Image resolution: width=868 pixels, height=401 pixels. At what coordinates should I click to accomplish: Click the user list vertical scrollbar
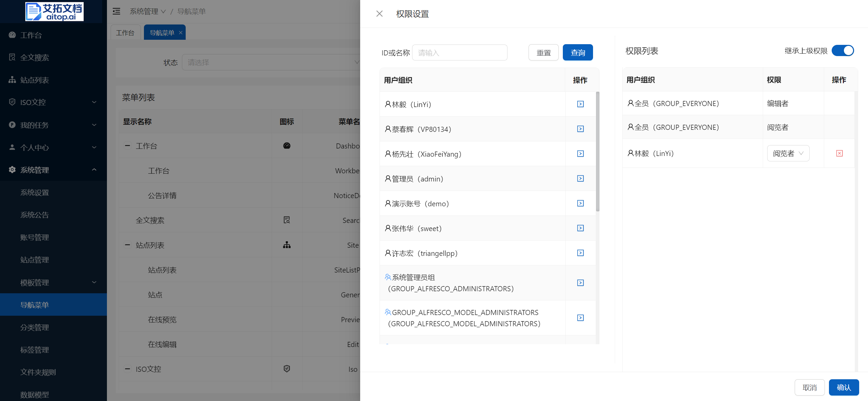(x=597, y=151)
